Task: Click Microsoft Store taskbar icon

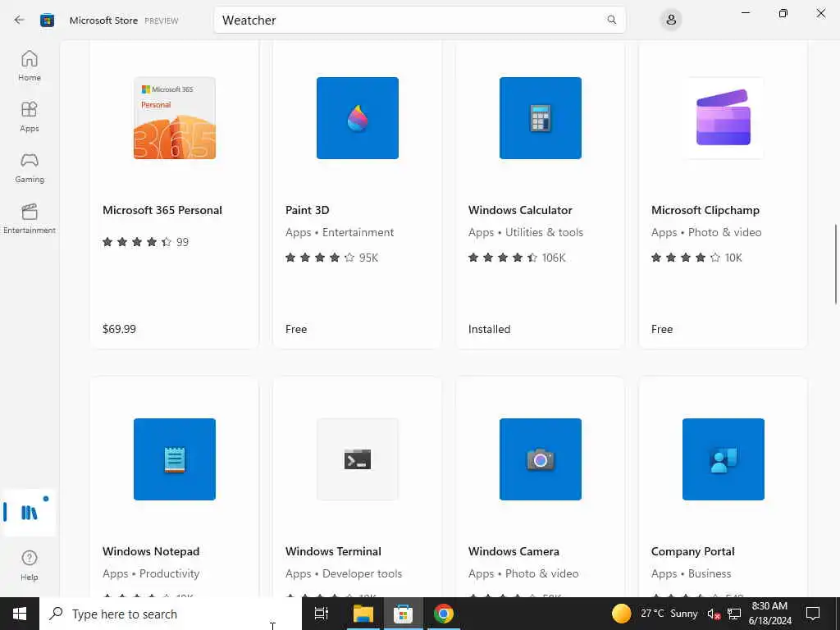Action: [403, 614]
